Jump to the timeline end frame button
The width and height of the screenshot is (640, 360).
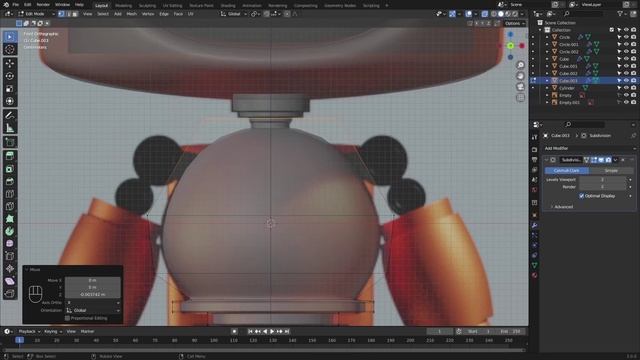pyautogui.click(x=287, y=331)
